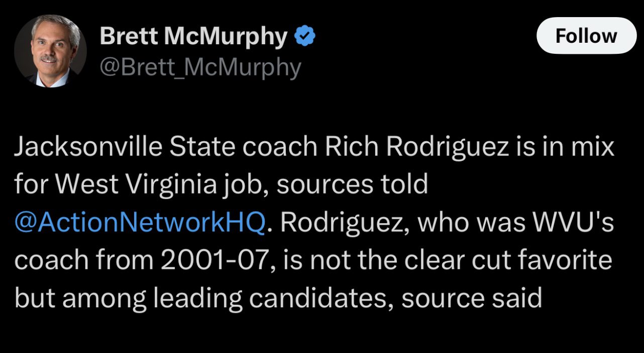
Task: Click the blue verified checkmark badge
Action: click(x=305, y=36)
